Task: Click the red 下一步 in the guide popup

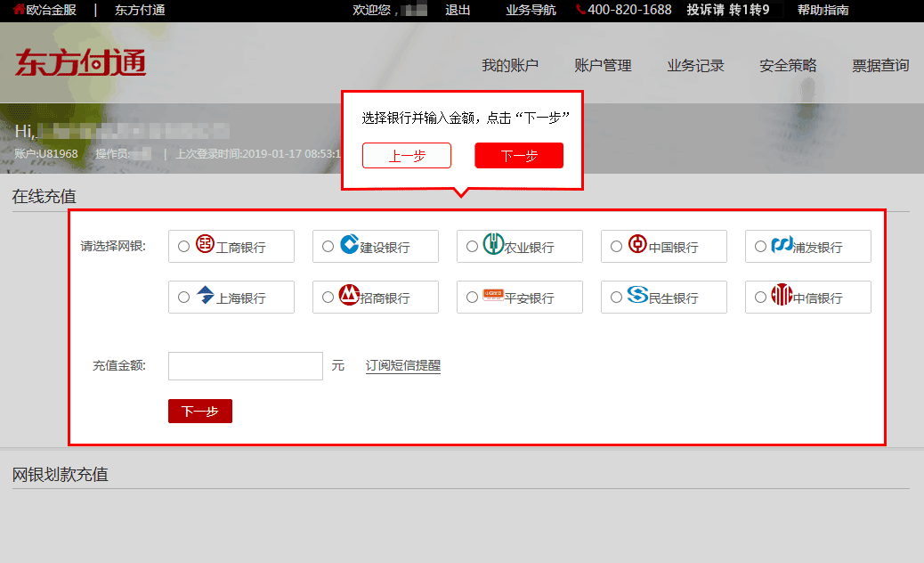Action: coord(519,156)
